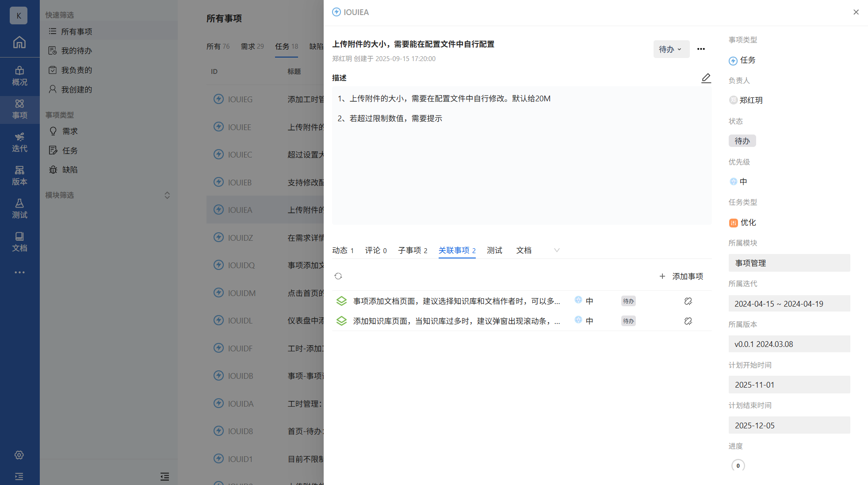Switch to the 动态 tab
The width and height of the screenshot is (868, 485).
point(343,250)
